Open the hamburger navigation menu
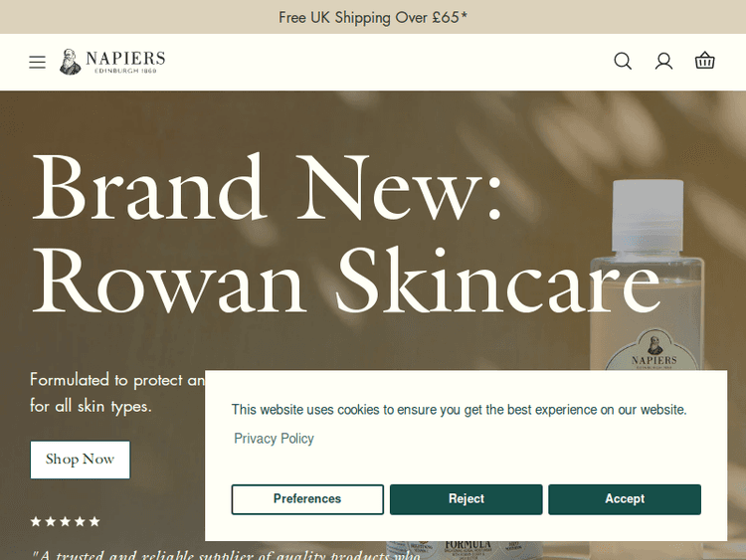746x560 pixels. 37,62
